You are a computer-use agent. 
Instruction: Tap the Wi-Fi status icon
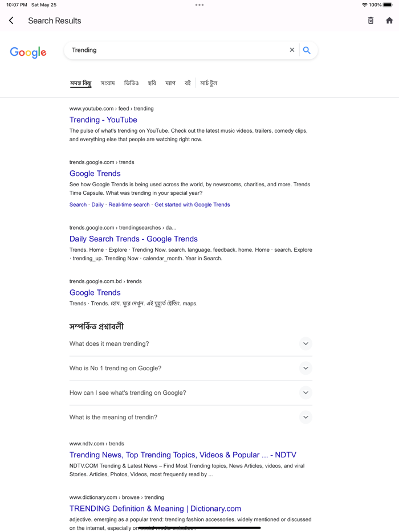(364, 5)
